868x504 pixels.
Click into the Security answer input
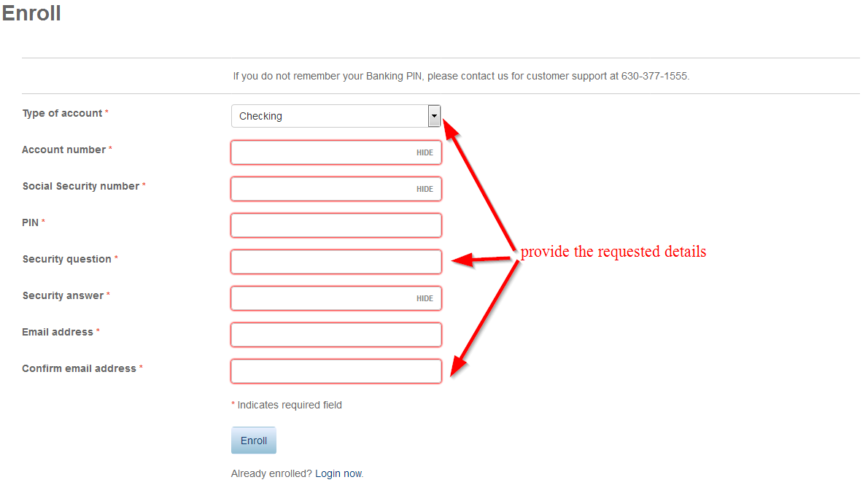[x=336, y=298]
